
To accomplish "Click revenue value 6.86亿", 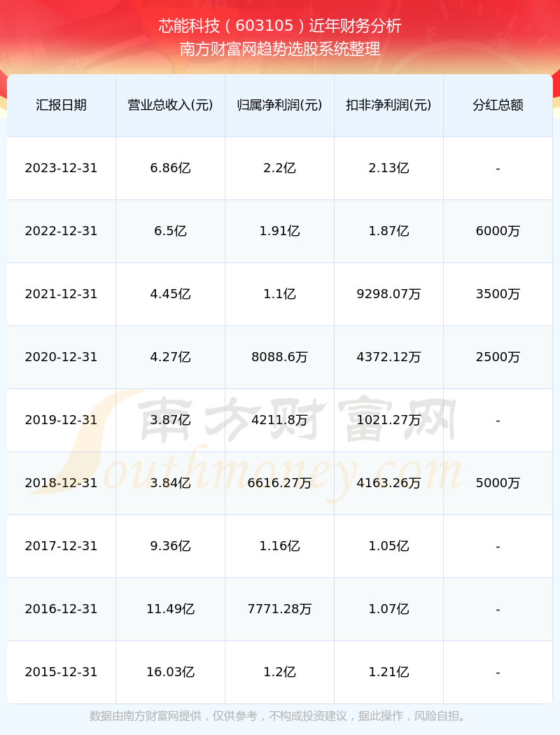I will coord(170,168).
